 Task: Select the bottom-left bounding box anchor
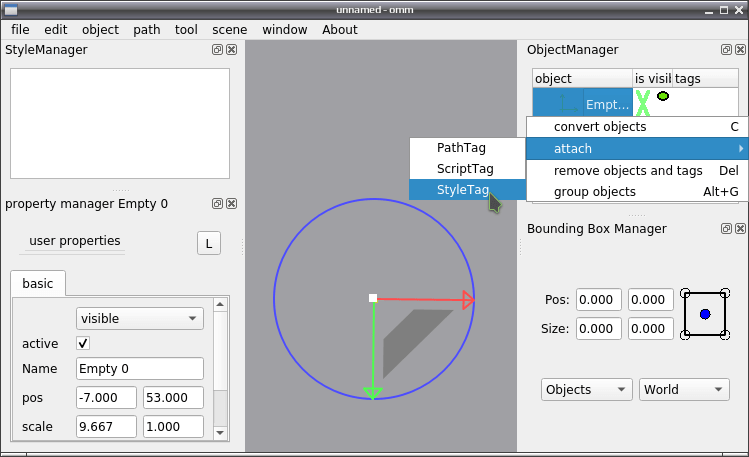click(x=685, y=335)
